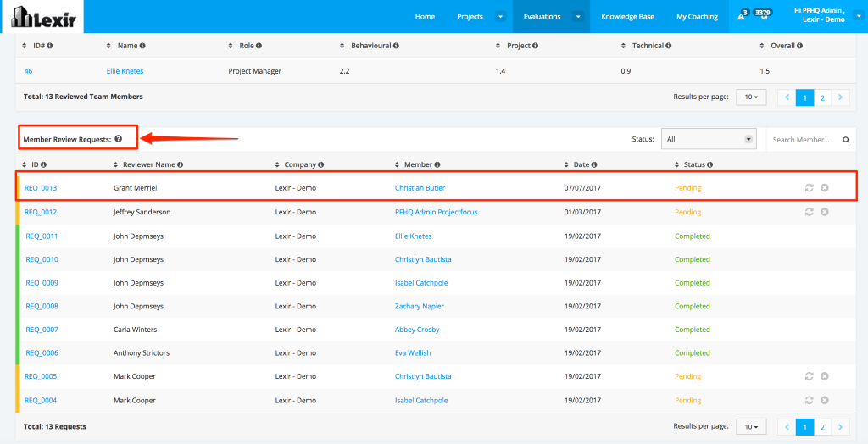Open the My Coaching menu item

pos(697,17)
